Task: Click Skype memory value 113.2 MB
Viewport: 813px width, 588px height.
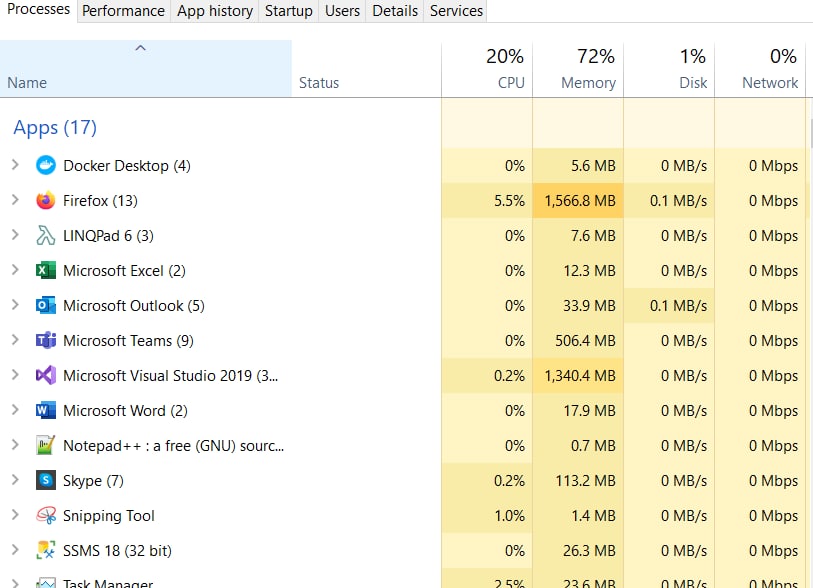Action: click(x=585, y=481)
